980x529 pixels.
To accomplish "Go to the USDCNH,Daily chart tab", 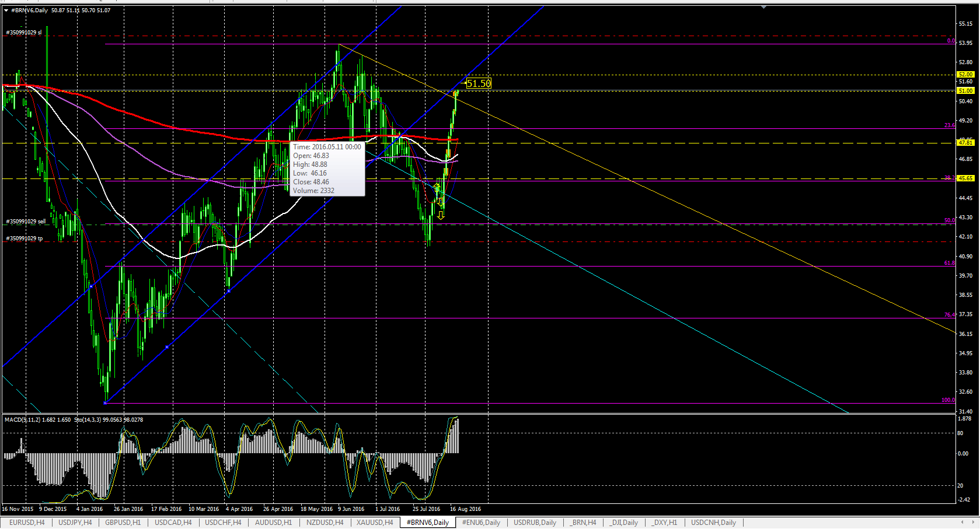I will click(713, 523).
